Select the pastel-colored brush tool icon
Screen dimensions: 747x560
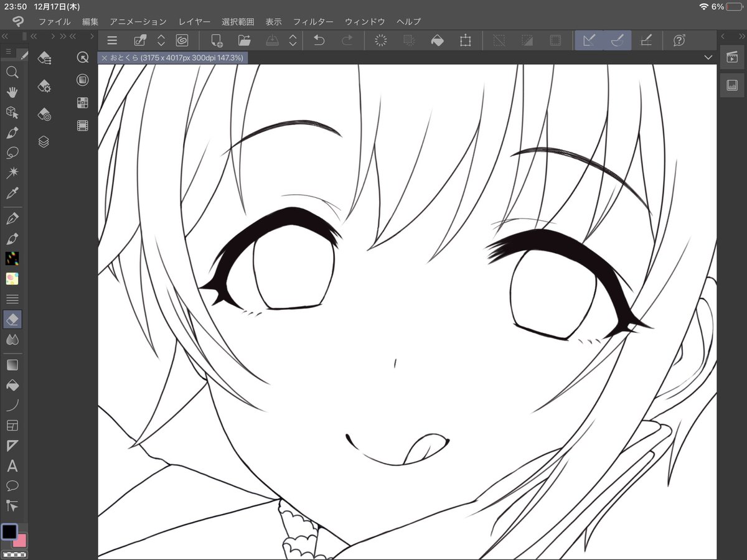pyautogui.click(x=12, y=279)
